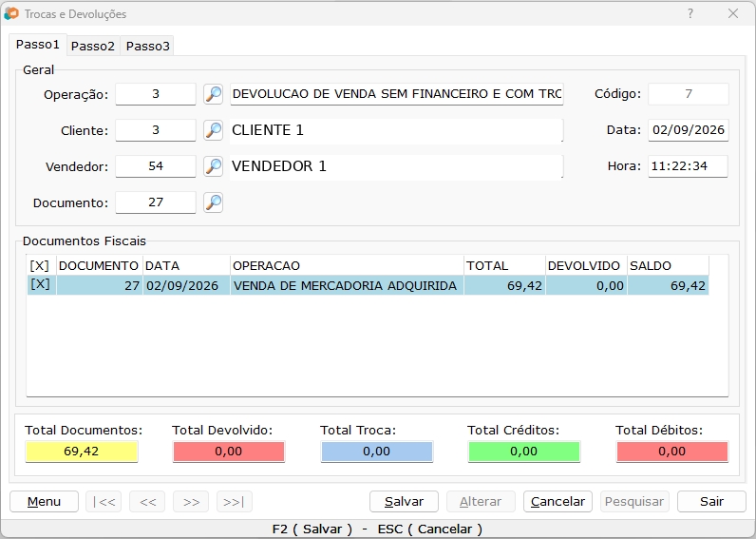Toggle the [X] checkbox of document 27
Image resolution: width=756 pixels, height=539 pixels.
(x=41, y=284)
